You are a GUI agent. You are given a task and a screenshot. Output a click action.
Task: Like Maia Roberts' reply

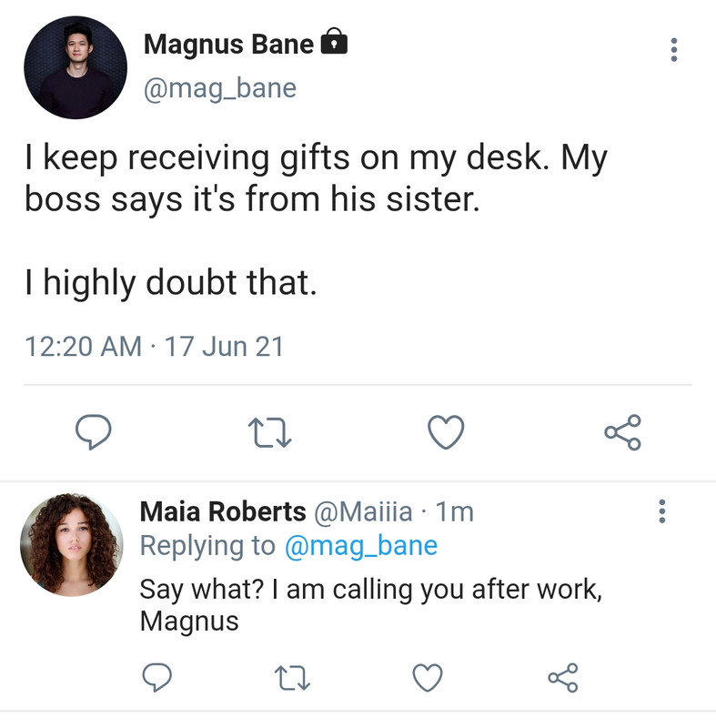coord(428,677)
